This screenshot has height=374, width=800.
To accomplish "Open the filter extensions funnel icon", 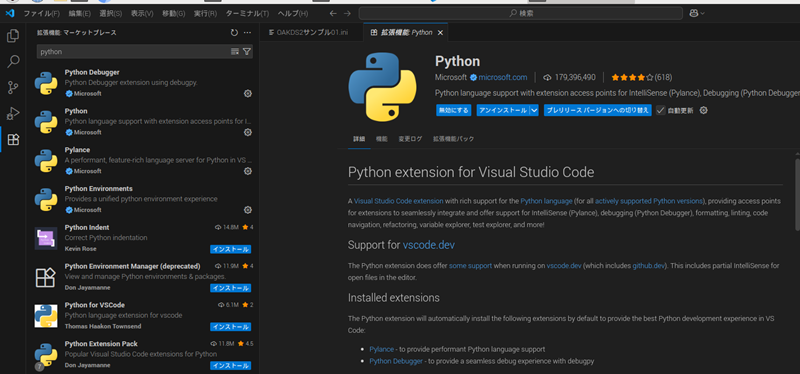I will pos(247,52).
